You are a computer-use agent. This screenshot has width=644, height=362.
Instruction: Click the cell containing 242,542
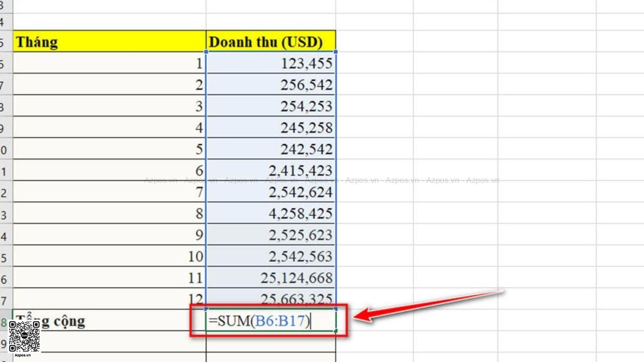pyautogui.click(x=271, y=149)
